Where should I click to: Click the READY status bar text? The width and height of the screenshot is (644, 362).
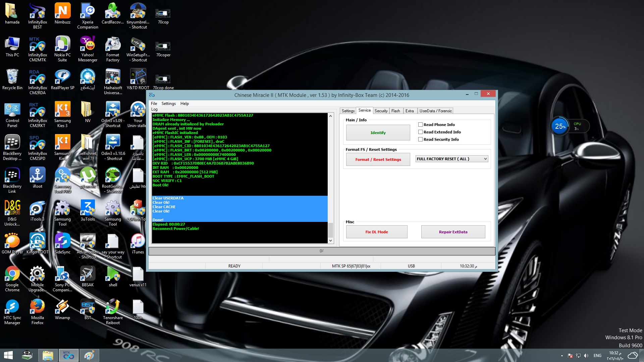234,266
